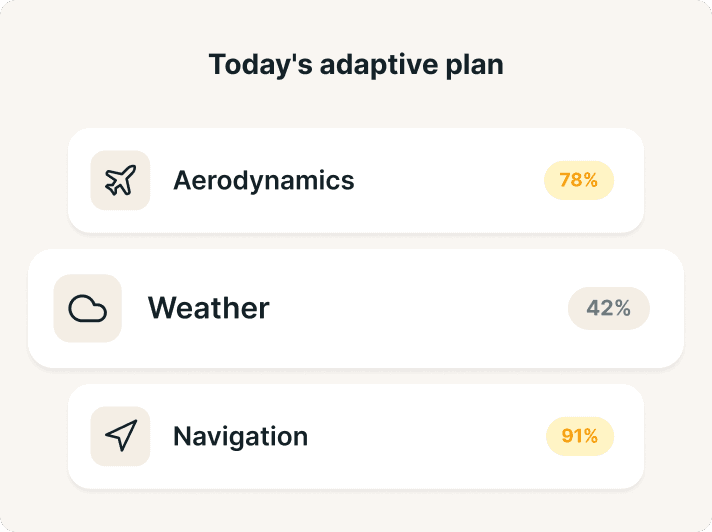This screenshot has width=712, height=532.
Task: Click the airplane icon for Aerodynamics
Action: click(120, 181)
